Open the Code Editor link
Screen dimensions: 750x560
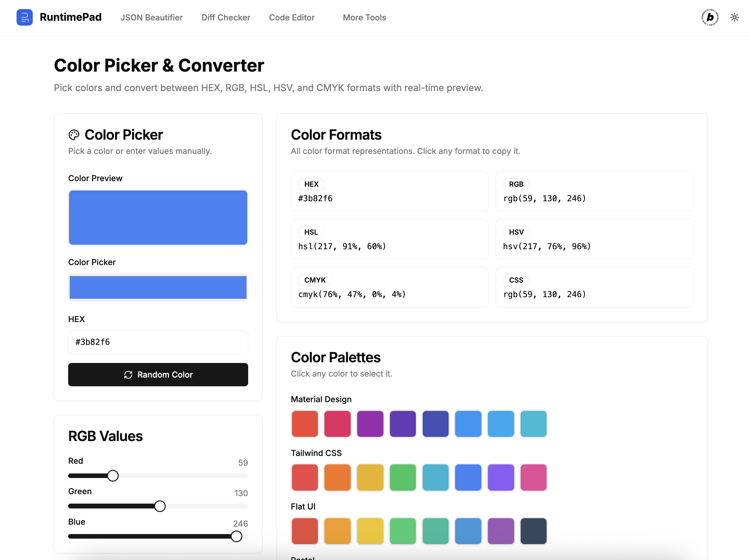pyautogui.click(x=292, y=17)
